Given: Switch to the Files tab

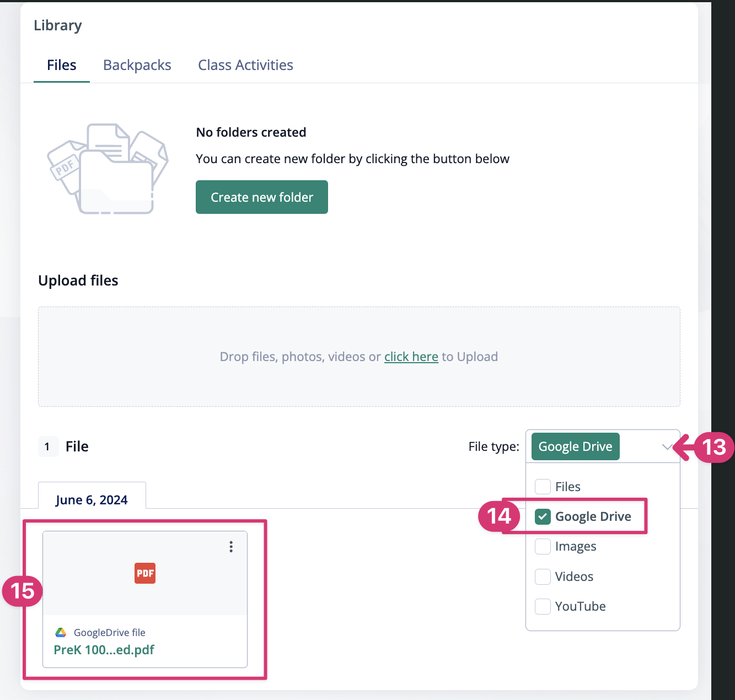Looking at the screenshot, I should (x=62, y=65).
